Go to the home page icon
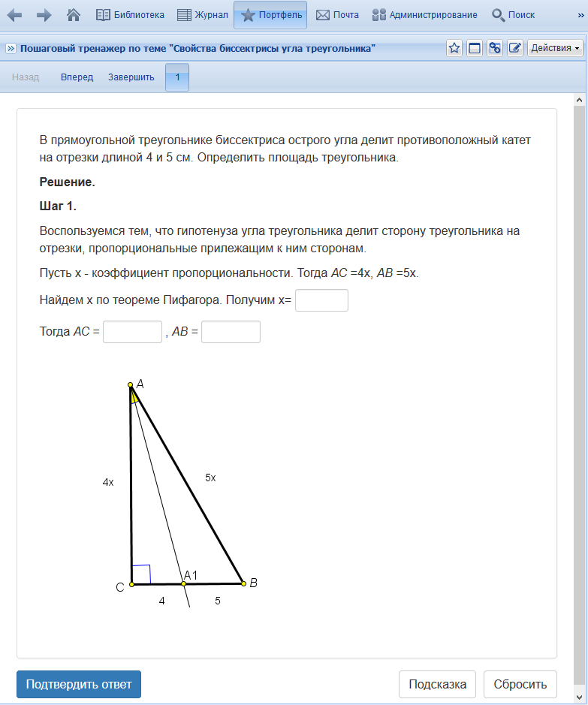Screen dimensions: 588x705 74,15
